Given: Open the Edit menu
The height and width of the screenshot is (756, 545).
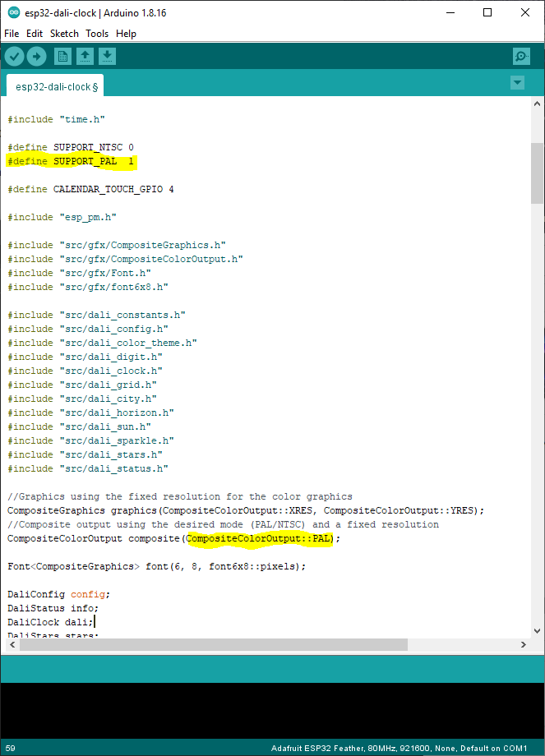Looking at the screenshot, I should [x=35, y=34].
